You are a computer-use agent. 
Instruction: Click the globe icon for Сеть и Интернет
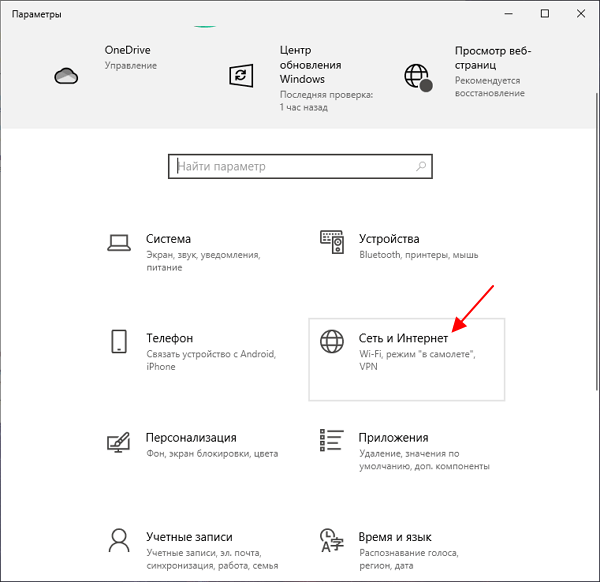pos(331,341)
